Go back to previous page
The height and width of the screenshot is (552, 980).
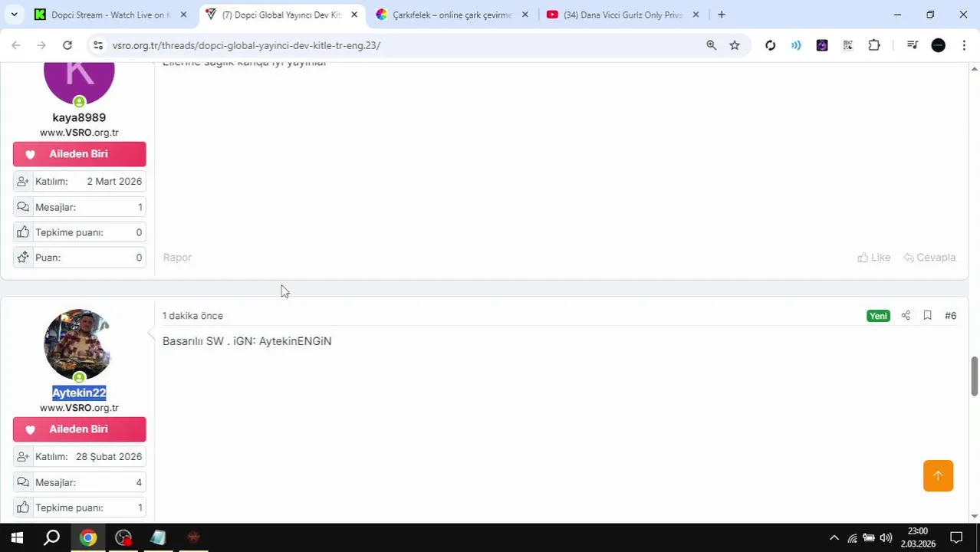(16, 45)
